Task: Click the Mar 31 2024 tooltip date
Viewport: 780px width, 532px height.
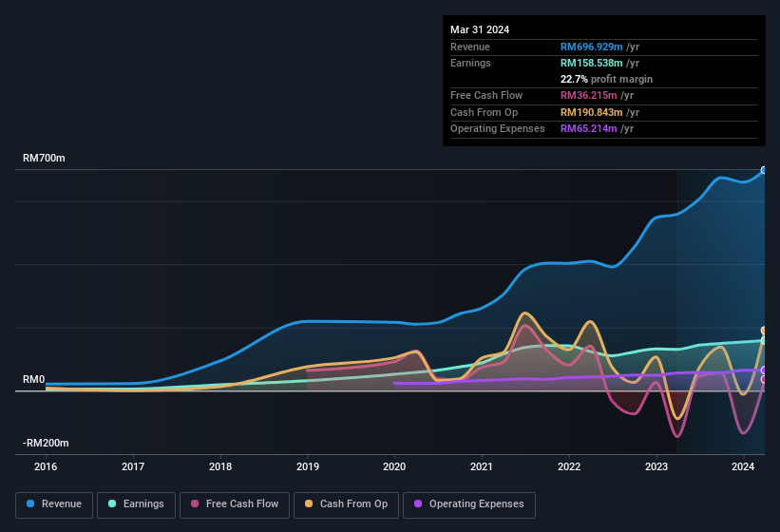Action: click(480, 29)
